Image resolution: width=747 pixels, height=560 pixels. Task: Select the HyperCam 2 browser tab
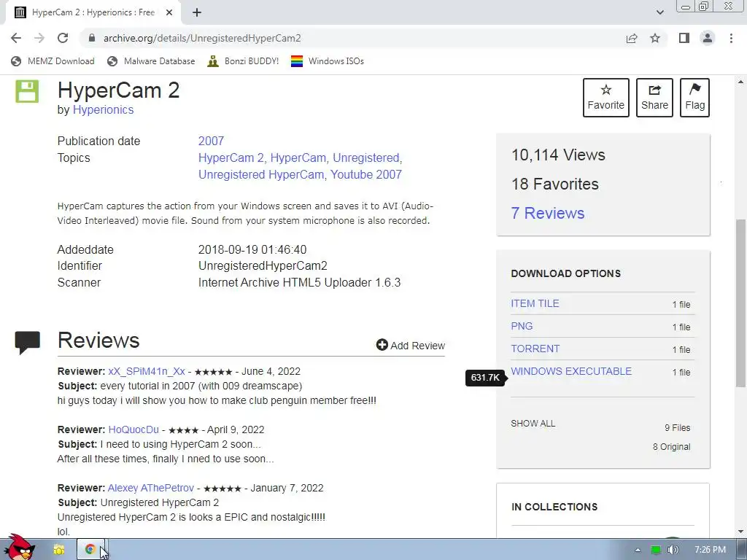[x=93, y=13]
